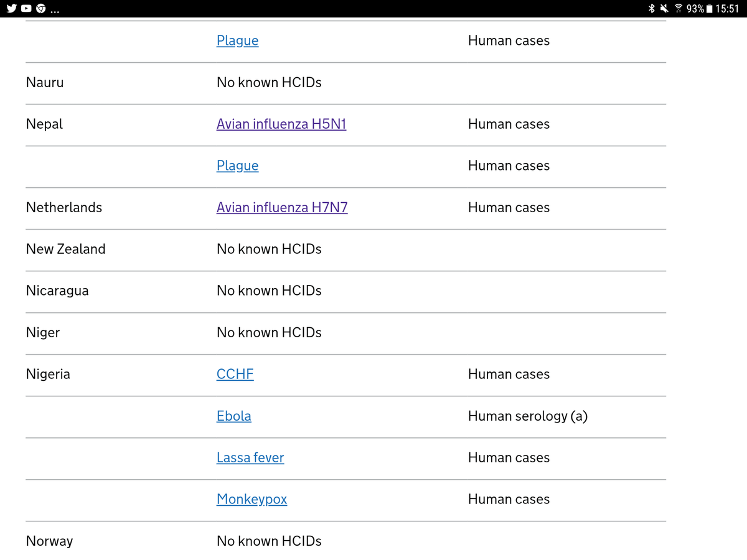
Task: Select the Norway country cell
Action: point(49,541)
